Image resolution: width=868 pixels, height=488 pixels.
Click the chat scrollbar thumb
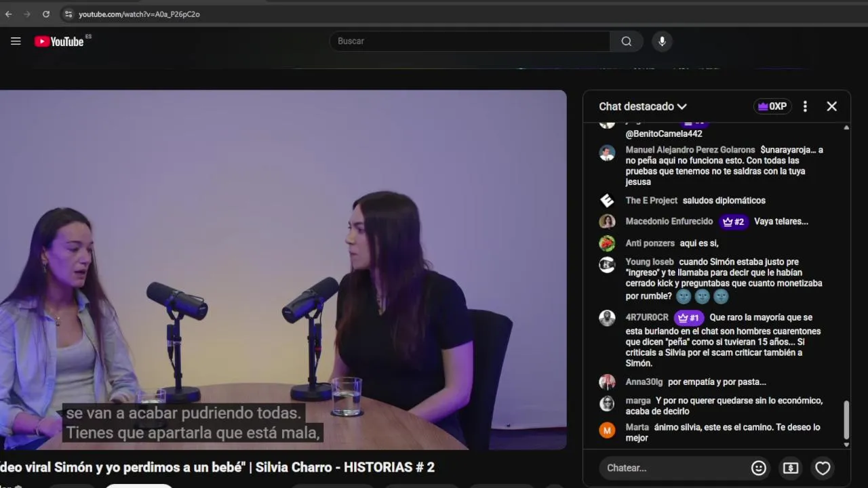click(846, 420)
